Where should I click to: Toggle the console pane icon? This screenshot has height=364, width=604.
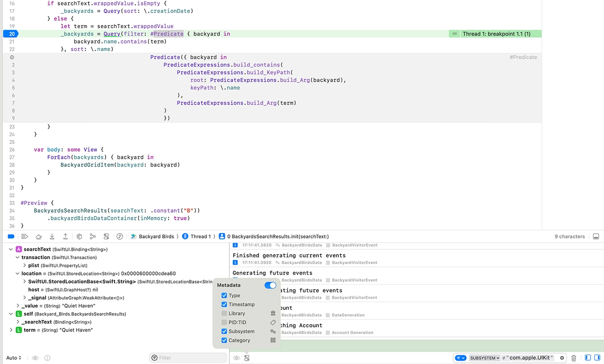pos(596,358)
